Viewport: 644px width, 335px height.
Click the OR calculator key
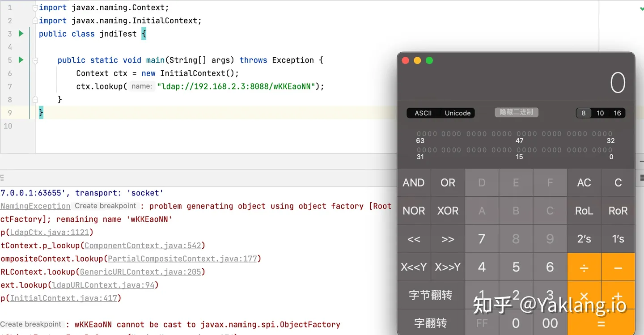[x=448, y=182]
